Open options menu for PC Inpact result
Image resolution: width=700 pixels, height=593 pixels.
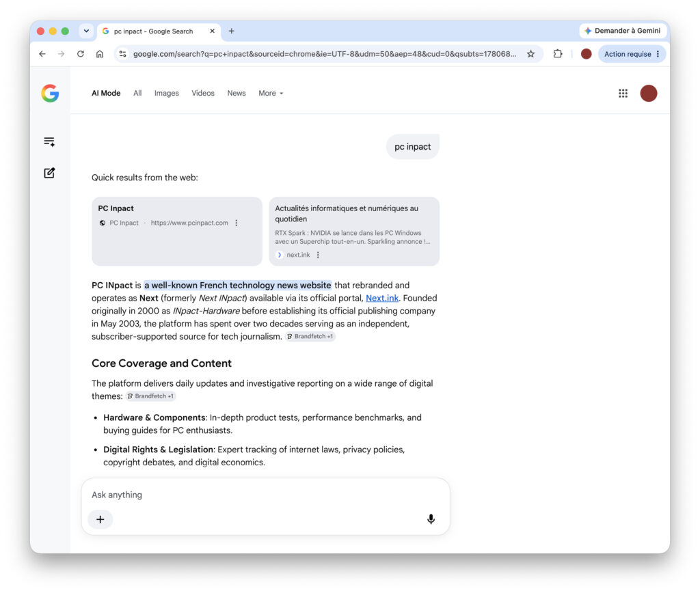[x=236, y=223]
